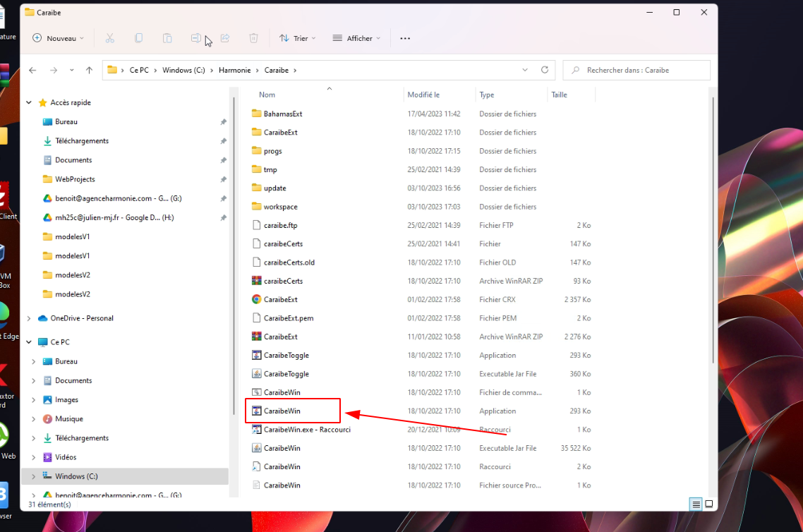Viewport: 803px width, 532px height.
Task: Click the BahamasExt folder icon
Action: coord(257,114)
